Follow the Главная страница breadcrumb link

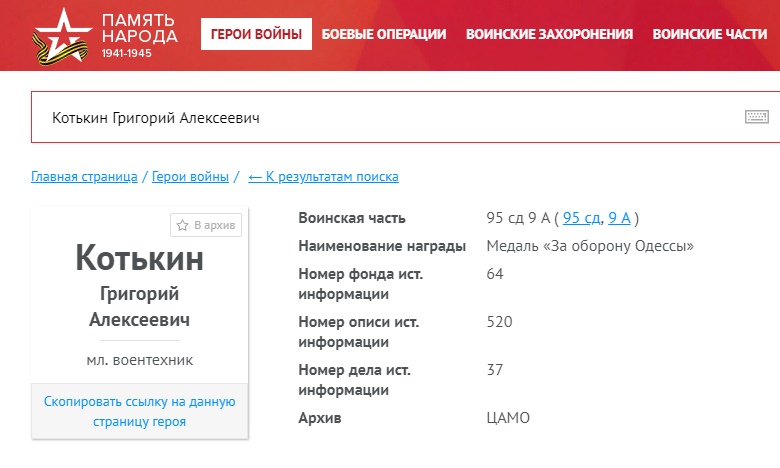click(84, 177)
